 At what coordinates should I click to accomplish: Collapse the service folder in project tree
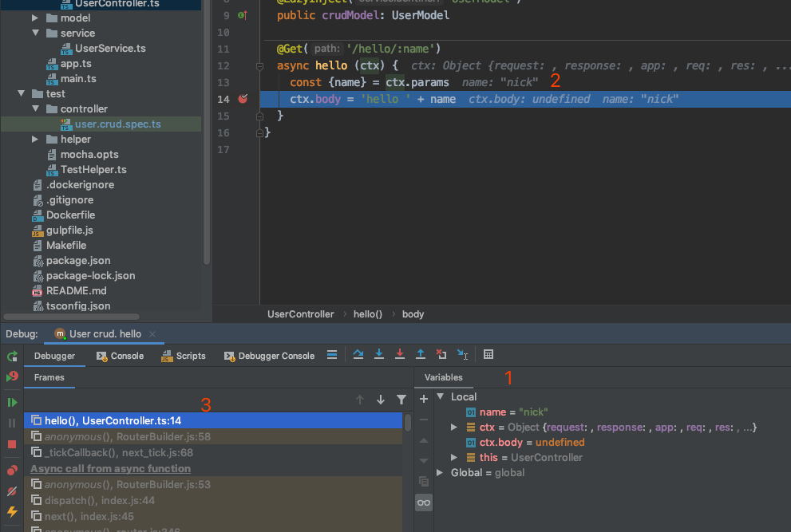tap(36, 33)
